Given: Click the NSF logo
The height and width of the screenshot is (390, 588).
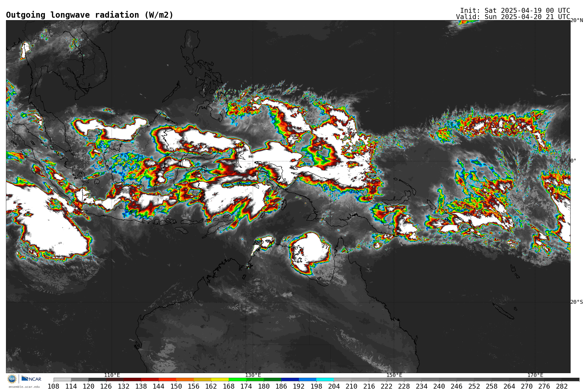Looking at the screenshot, I should click(x=12, y=379).
